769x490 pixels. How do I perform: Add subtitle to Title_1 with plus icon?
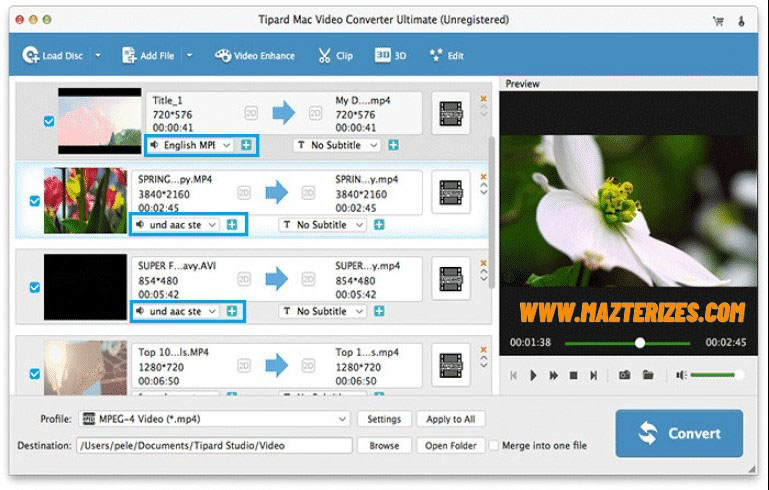coord(393,145)
